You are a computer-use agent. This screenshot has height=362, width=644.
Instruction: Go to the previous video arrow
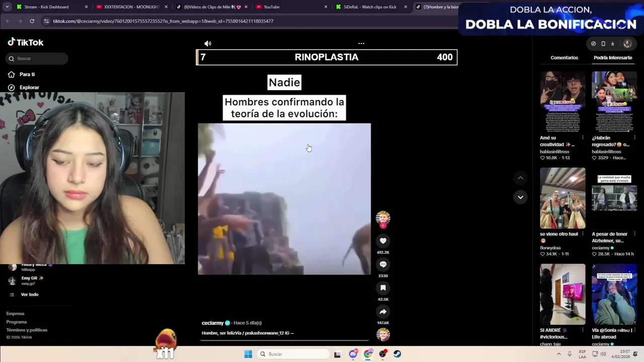[x=520, y=178]
